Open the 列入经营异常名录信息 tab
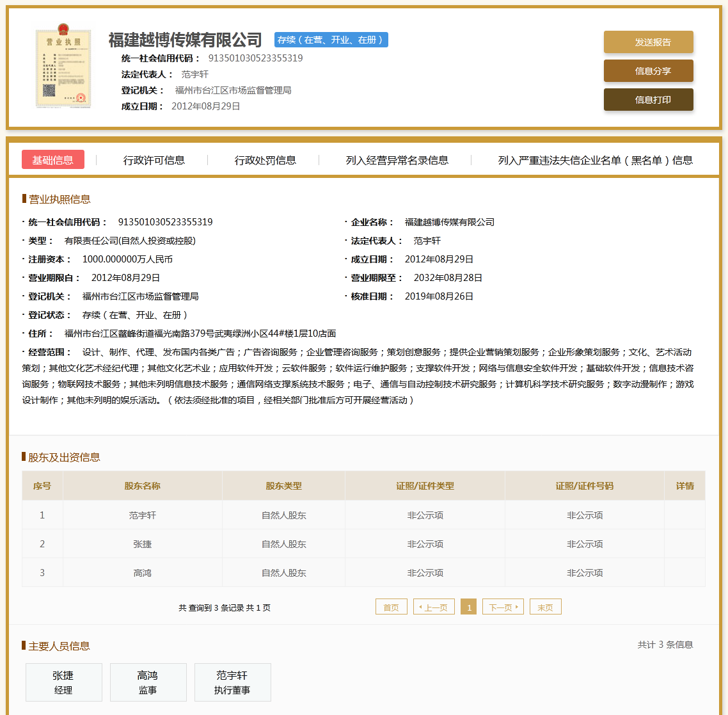The width and height of the screenshot is (728, 715). tap(397, 160)
